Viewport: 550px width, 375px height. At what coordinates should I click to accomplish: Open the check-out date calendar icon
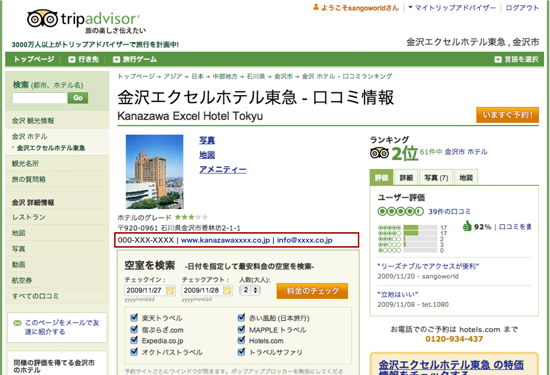pyautogui.click(x=227, y=290)
